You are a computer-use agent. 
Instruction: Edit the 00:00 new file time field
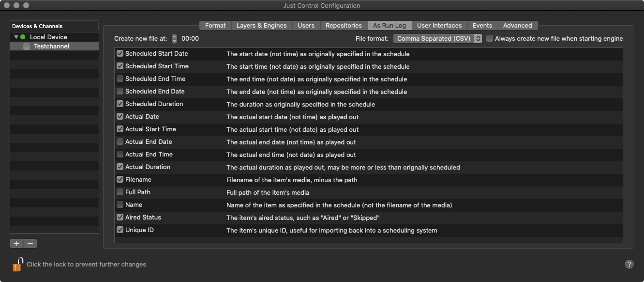(190, 38)
